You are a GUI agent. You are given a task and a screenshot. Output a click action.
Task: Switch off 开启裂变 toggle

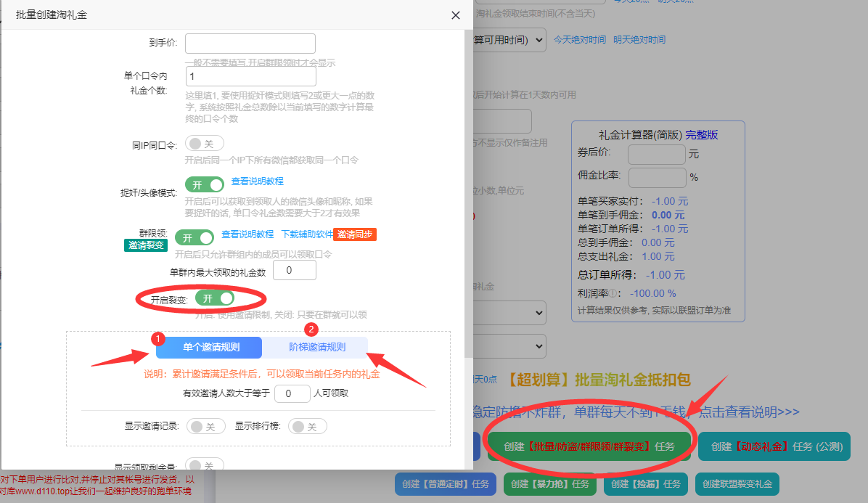pyautogui.click(x=215, y=298)
